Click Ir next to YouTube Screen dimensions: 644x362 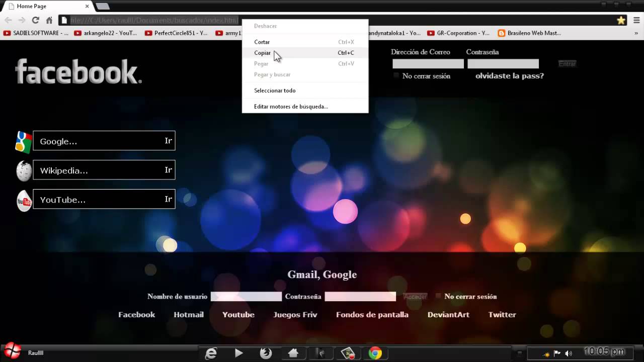tap(169, 199)
